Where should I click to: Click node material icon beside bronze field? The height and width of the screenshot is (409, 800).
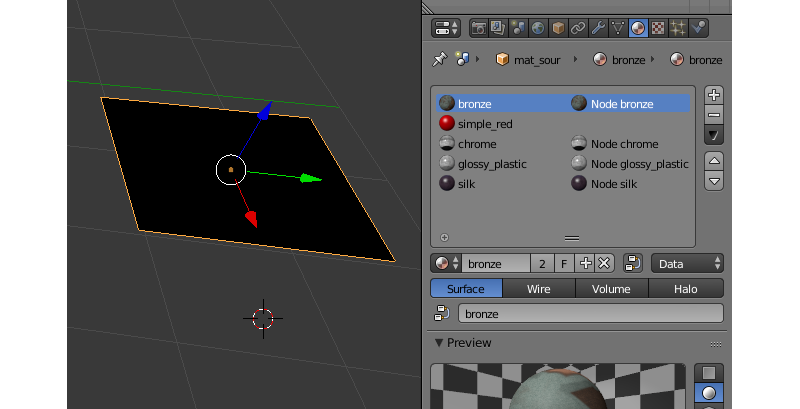(x=442, y=313)
